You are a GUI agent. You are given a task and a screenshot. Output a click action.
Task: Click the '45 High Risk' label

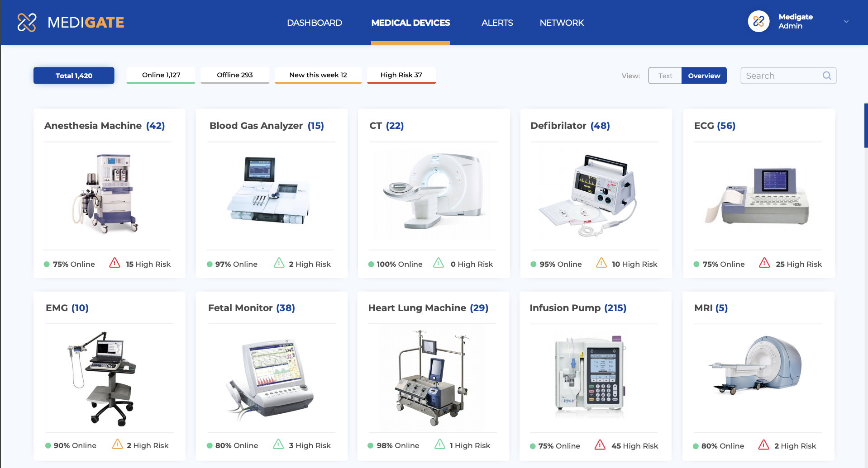634,446
